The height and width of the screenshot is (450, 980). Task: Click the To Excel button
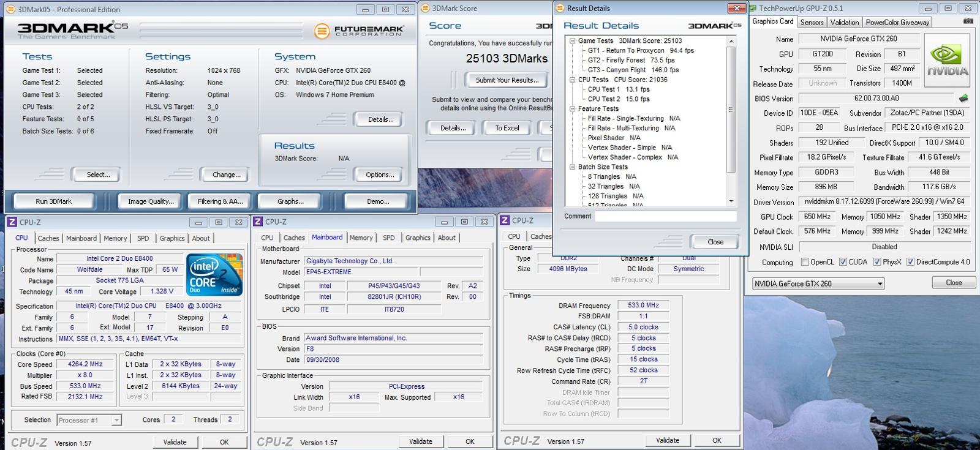tap(507, 128)
